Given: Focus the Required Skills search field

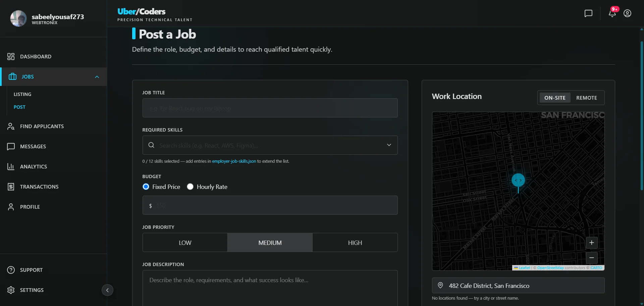Looking at the screenshot, I should click(270, 145).
